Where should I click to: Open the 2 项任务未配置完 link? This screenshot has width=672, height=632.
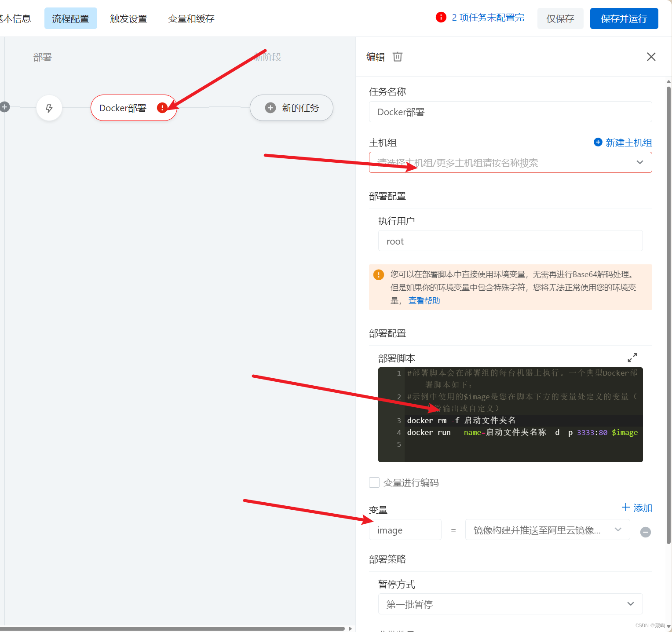click(x=488, y=18)
